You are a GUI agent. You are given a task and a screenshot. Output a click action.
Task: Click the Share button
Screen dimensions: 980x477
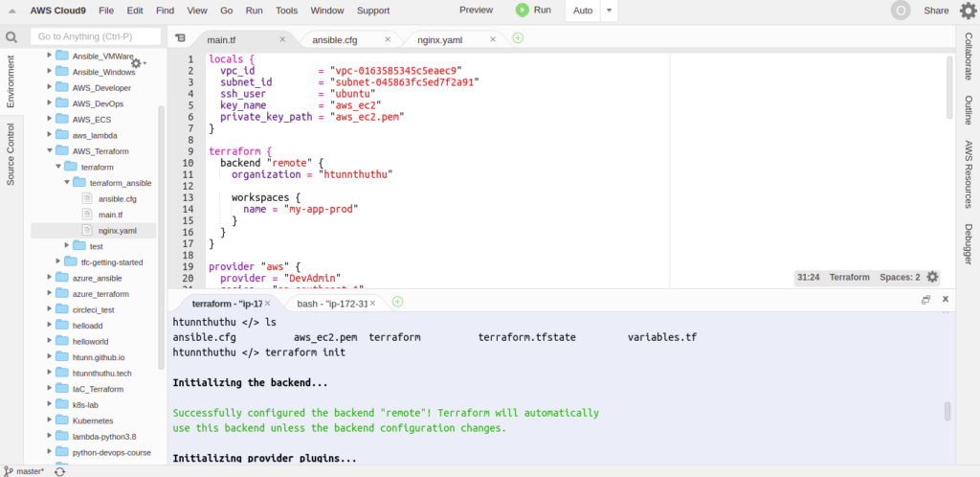(936, 11)
